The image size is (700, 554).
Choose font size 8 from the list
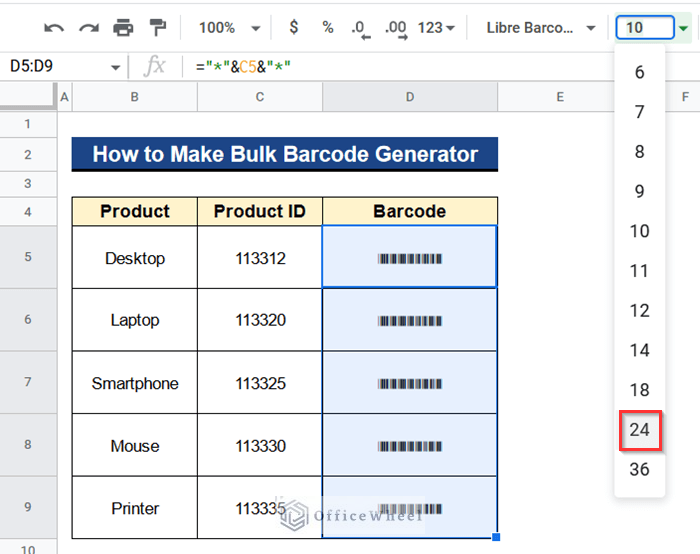click(639, 152)
